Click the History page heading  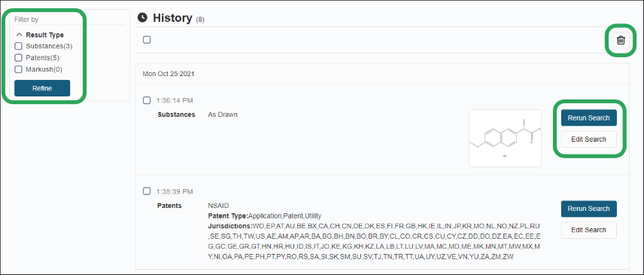tap(172, 17)
